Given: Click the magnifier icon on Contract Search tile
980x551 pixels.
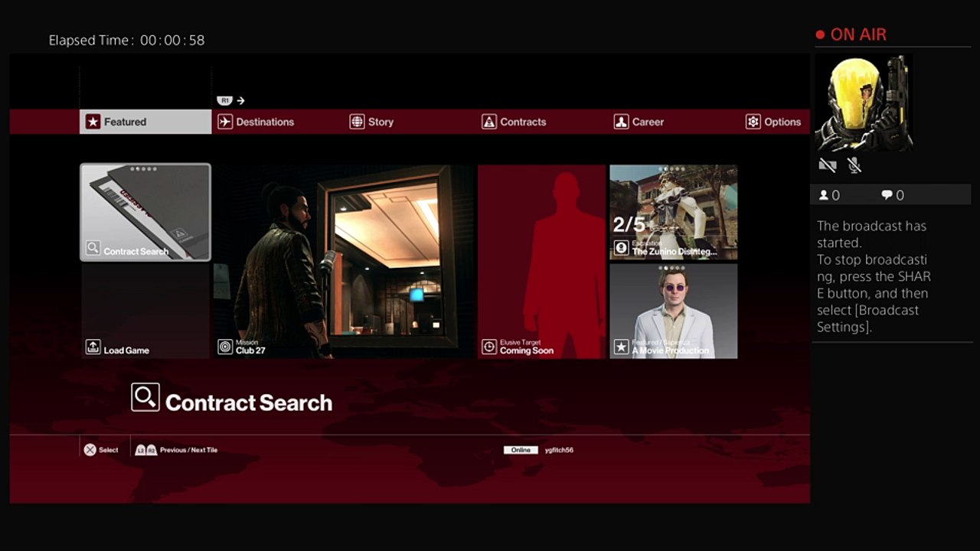Looking at the screenshot, I should pyautogui.click(x=93, y=248).
